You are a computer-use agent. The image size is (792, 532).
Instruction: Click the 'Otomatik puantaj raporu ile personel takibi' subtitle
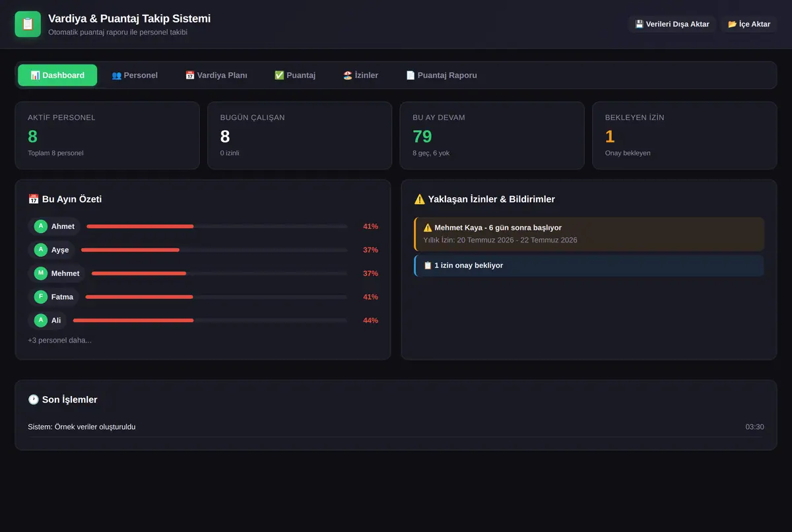pyautogui.click(x=118, y=32)
